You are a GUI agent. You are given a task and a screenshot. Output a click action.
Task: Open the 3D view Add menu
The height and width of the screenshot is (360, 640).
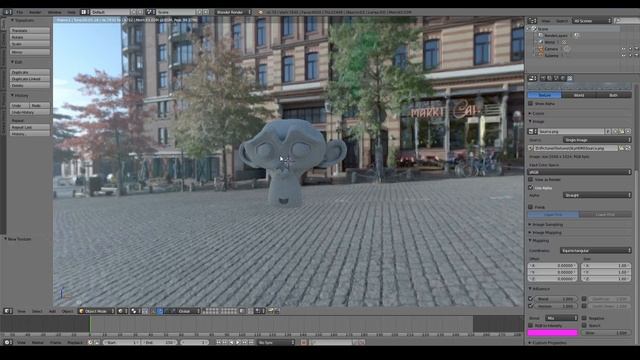pos(53,311)
